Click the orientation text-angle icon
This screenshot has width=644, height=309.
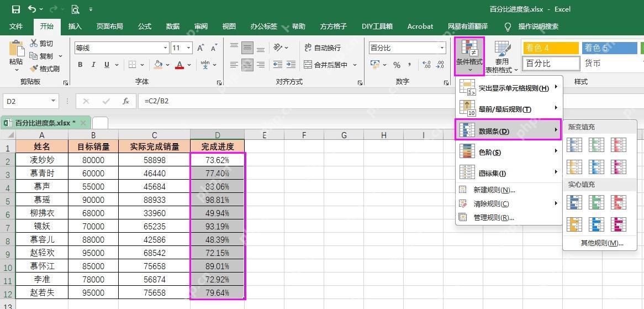pyautogui.click(x=278, y=48)
